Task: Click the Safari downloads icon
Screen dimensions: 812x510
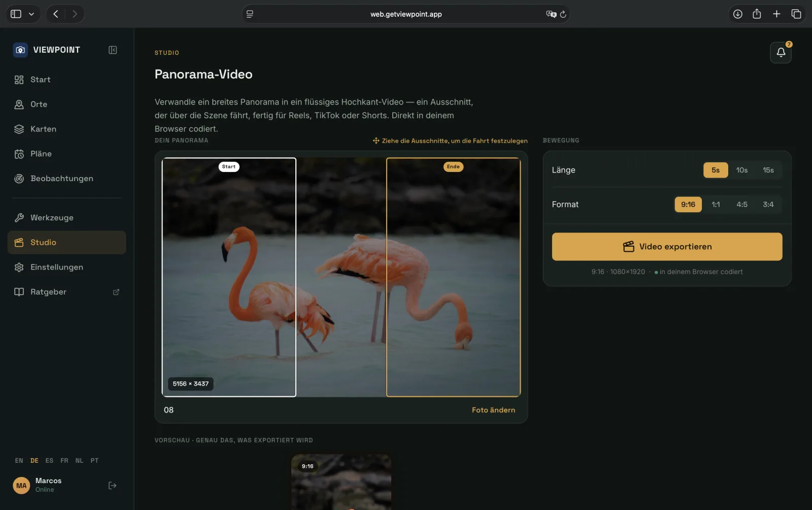Action: (x=737, y=14)
